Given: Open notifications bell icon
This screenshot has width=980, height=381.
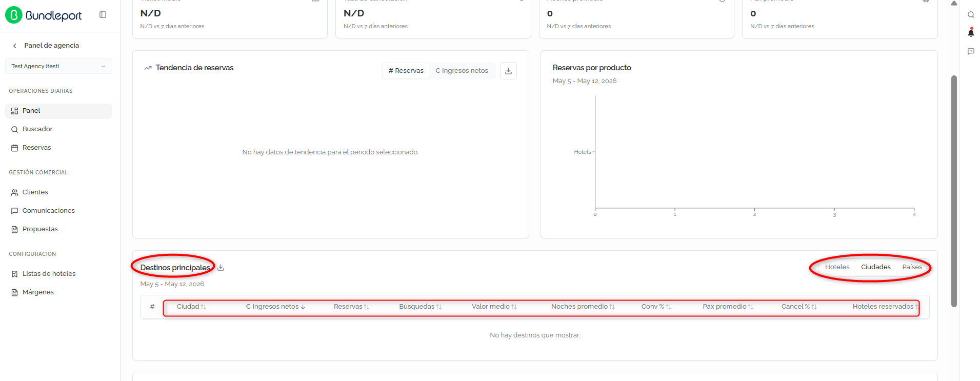Looking at the screenshot, I should [x=971, y=33].
